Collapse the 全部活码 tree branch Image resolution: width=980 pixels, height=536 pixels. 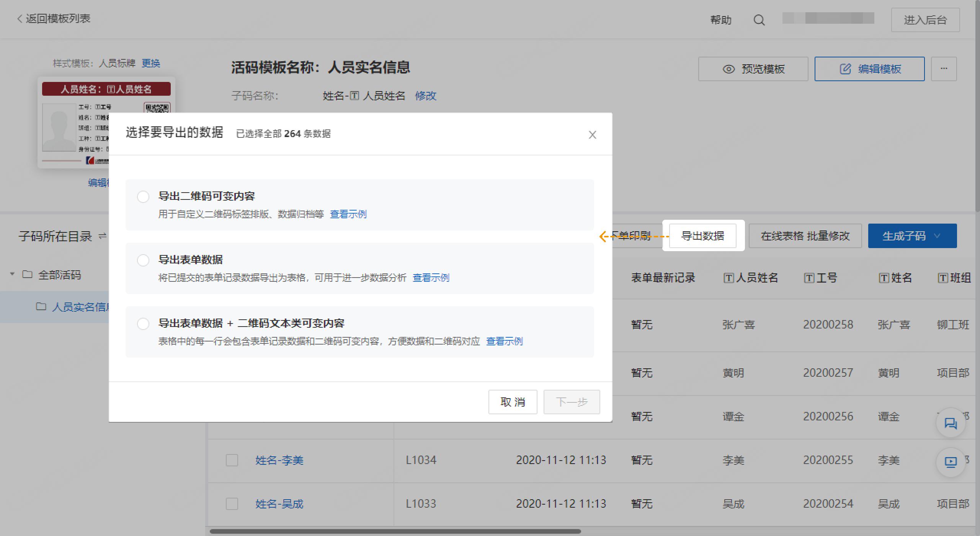click(11, 273)
